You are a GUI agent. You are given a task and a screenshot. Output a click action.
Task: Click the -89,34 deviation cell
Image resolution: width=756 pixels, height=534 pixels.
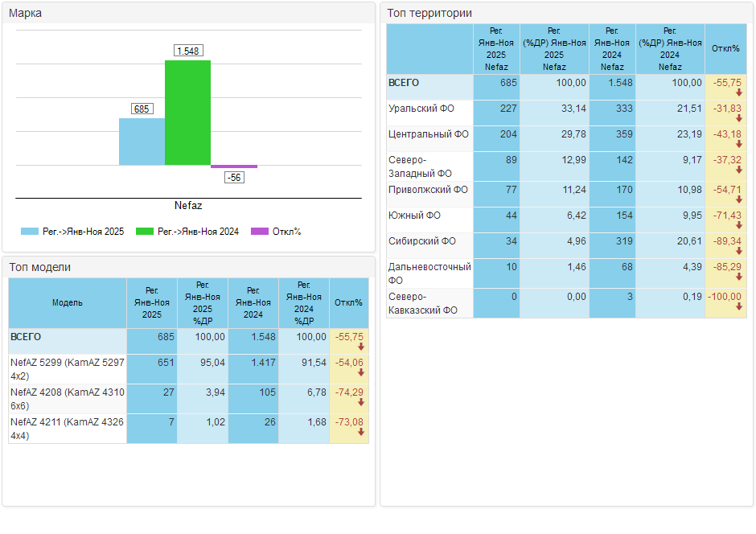[x=726, y=246]
